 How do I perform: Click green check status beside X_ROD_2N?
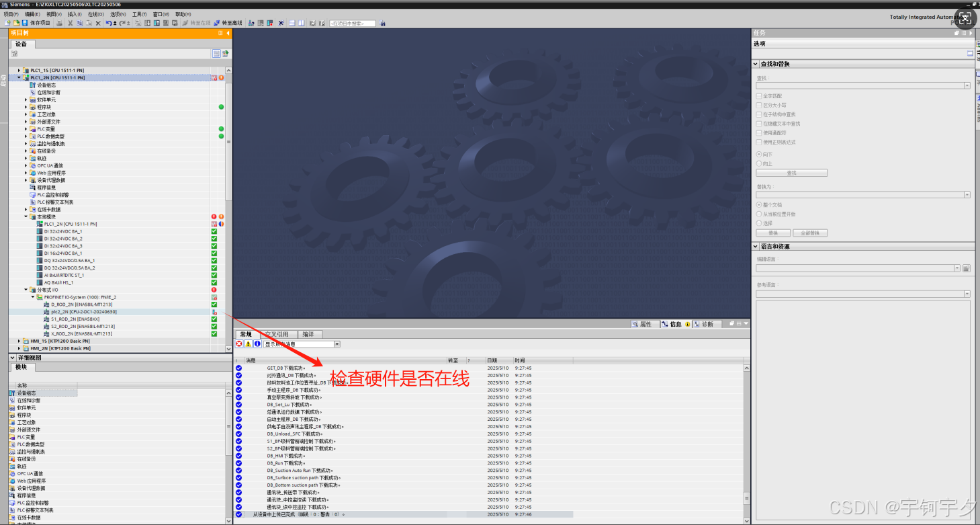(214, 333)
